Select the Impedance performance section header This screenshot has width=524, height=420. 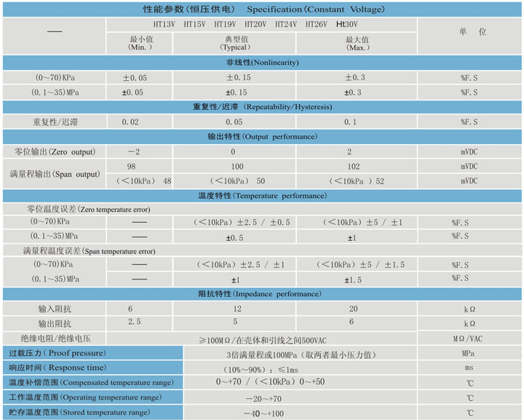262,293
